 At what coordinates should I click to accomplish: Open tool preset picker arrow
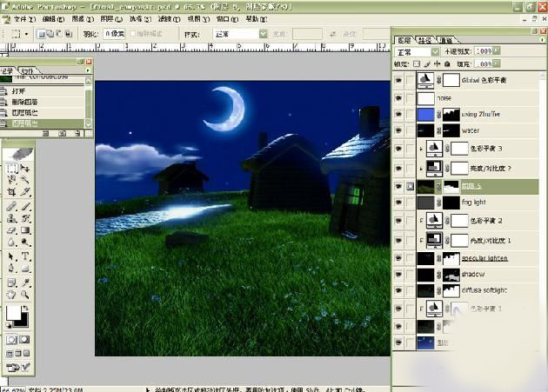tap(27, 34)
